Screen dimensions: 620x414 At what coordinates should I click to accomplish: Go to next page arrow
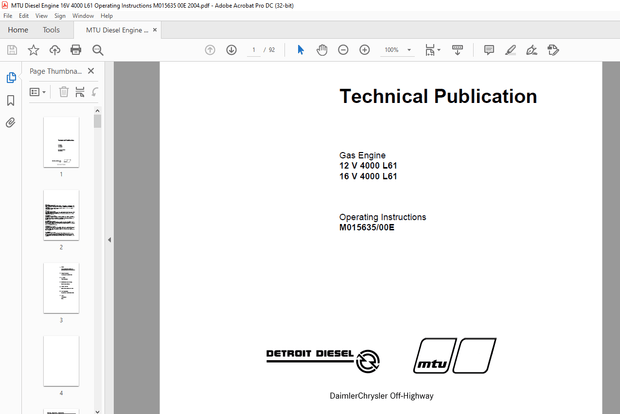(231, 50)
